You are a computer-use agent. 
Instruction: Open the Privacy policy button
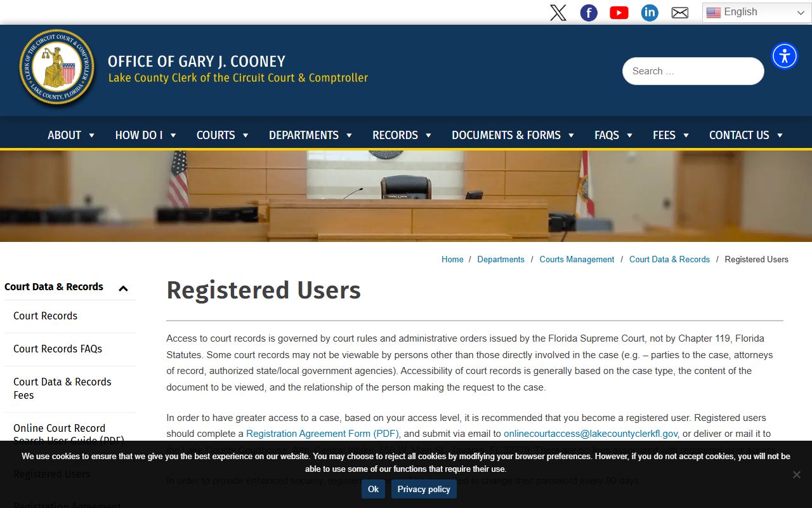(424, 489)
